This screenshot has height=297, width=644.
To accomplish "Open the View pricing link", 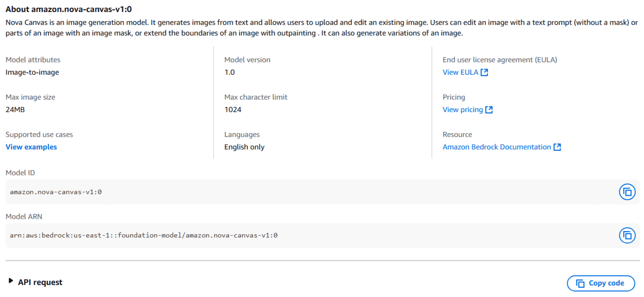I will pyautogui.click(x=463, y=110).
